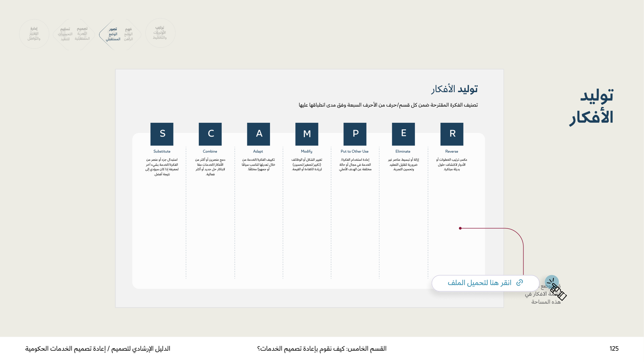
Task: Go to stage 'فهم الوضع الراهن'
Action: [128, 34]
